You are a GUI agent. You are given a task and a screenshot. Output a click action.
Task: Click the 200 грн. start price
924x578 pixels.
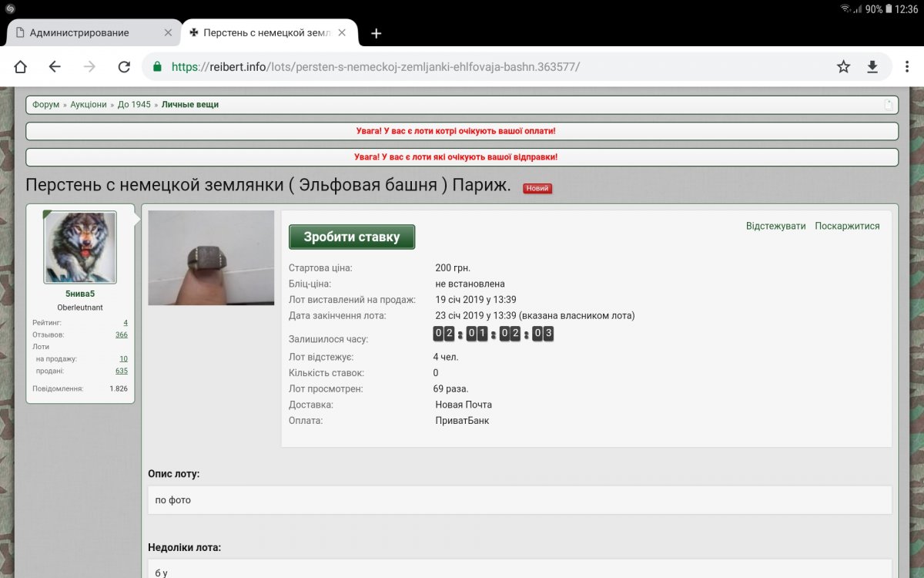(x=453, y=268)
